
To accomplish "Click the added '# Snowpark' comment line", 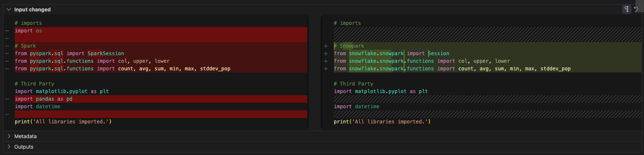I will tap(487, 46).
